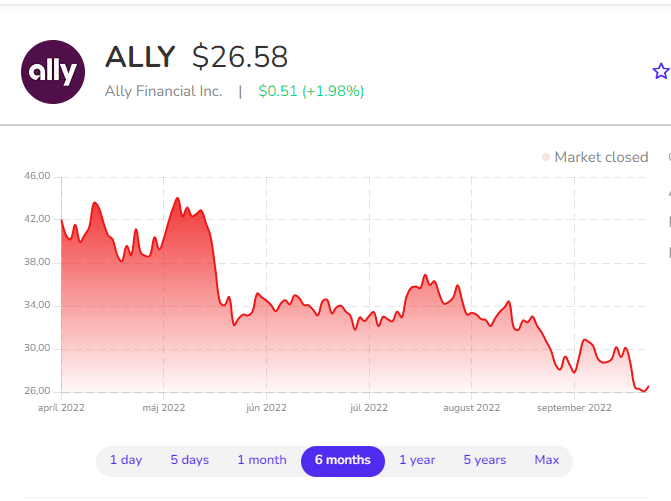Show the 1 month chart range
The width and height of the screenshot is (671, 501).
pyautogui.click(x=262, y=460)
